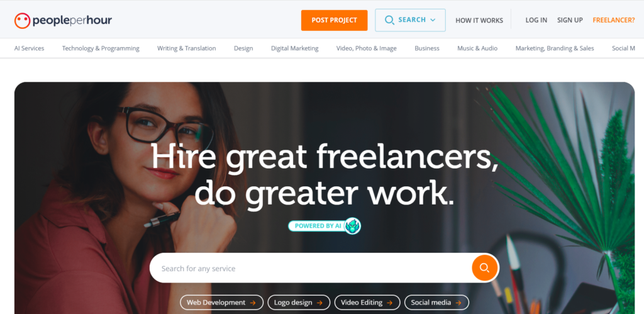Open the Log In link
Image resolution: width=644 pixels, height=314 pixels.
tap(536, 20)
